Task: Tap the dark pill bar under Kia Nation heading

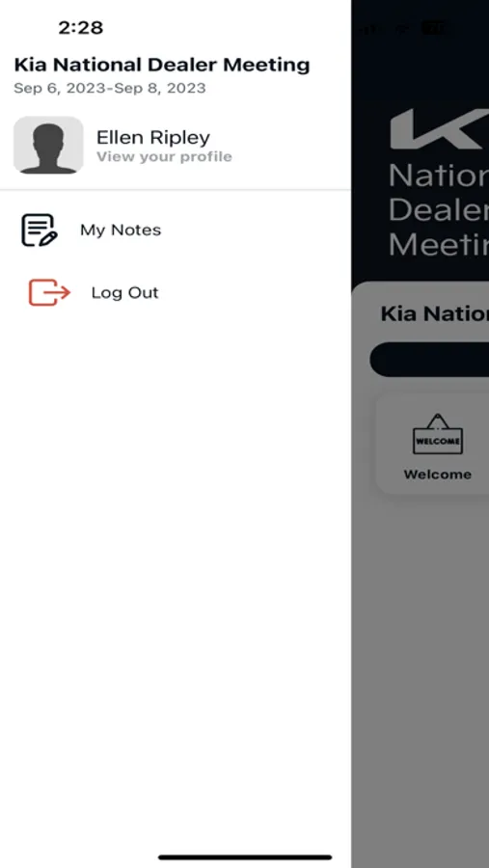Action: point(430,360)
